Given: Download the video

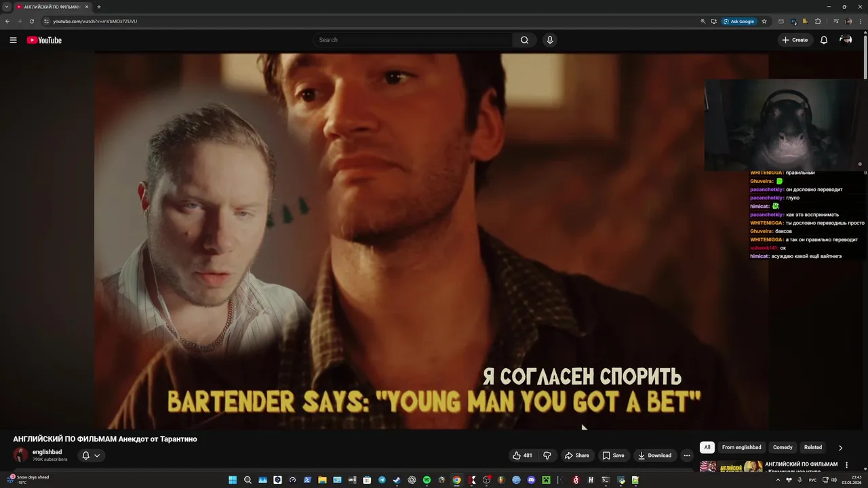Looking at the screenshot, I should point(655,455).
